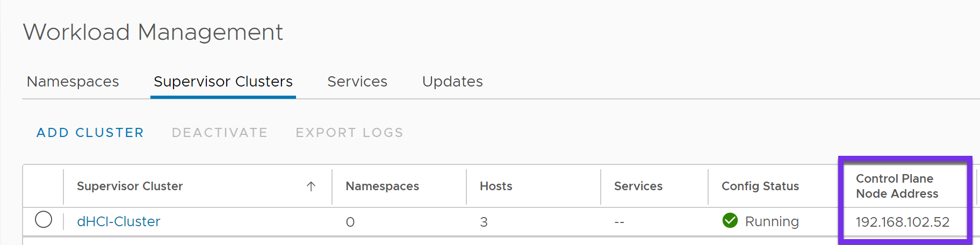This screenshot has width=980, height=245.
Task: Click the Config Status column header
Action: [760, 186]
